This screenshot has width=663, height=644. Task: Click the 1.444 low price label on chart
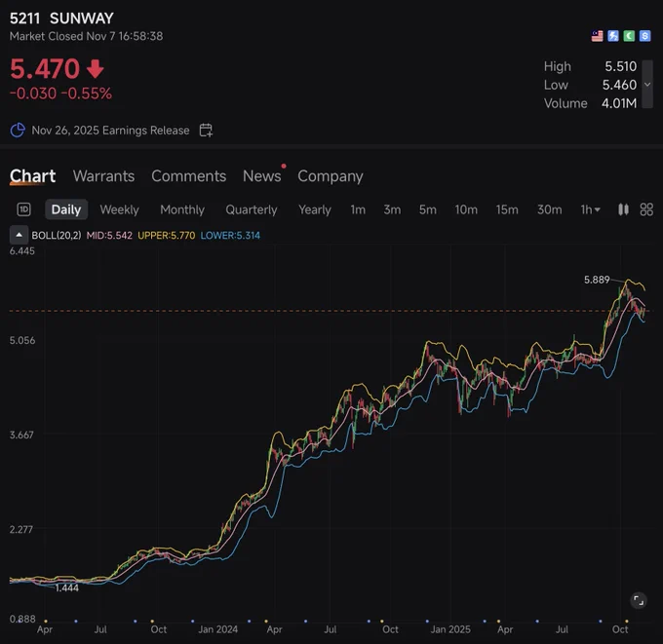[67, 587]
